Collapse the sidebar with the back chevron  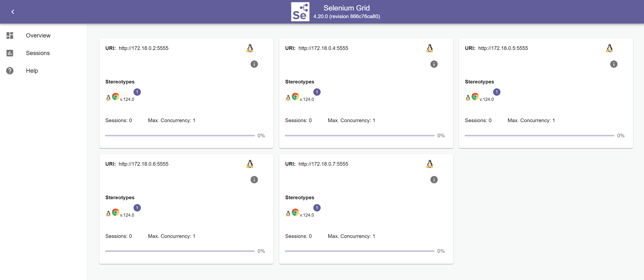tap(12, 12)
